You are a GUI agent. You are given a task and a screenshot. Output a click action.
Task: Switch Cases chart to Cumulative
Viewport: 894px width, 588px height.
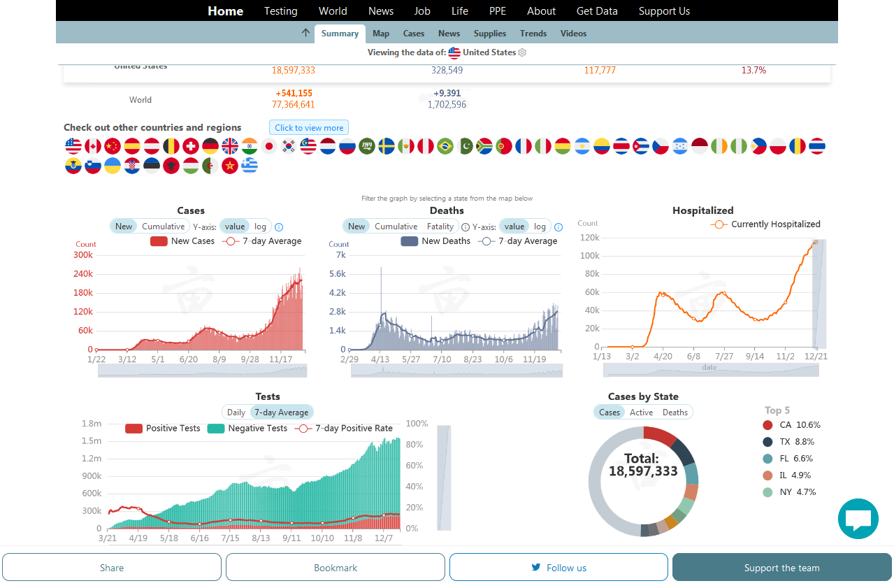[x=163, y=227]
